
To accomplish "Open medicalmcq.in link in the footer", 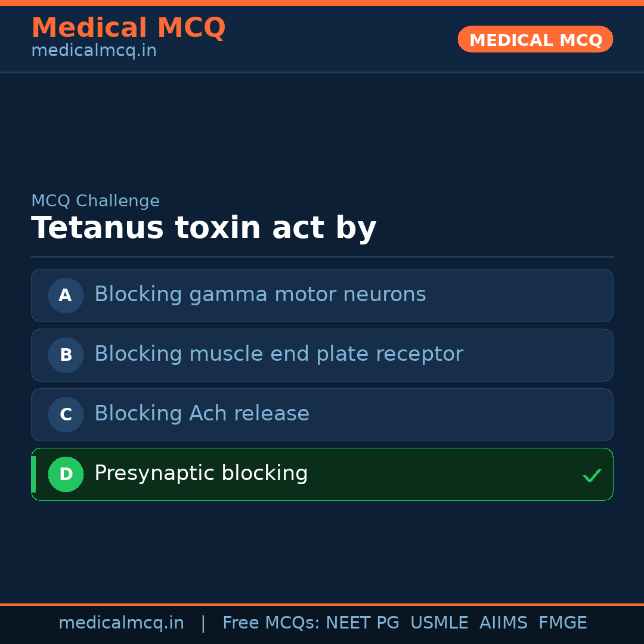I will 121,623.
